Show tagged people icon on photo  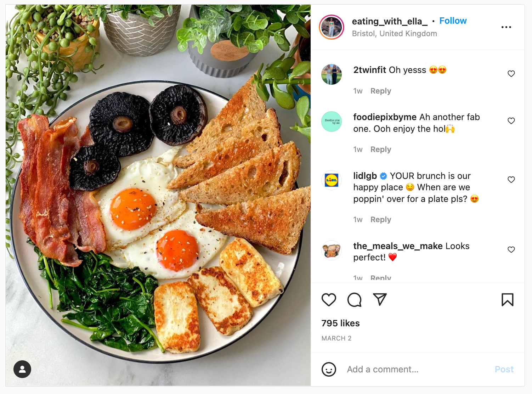[22, 369]
